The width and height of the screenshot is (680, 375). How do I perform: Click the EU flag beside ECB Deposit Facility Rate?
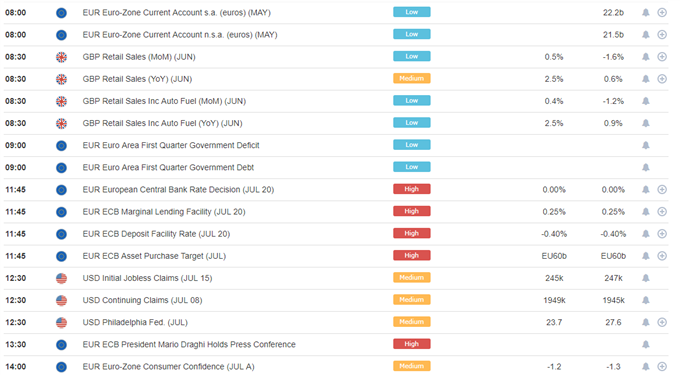62,234
